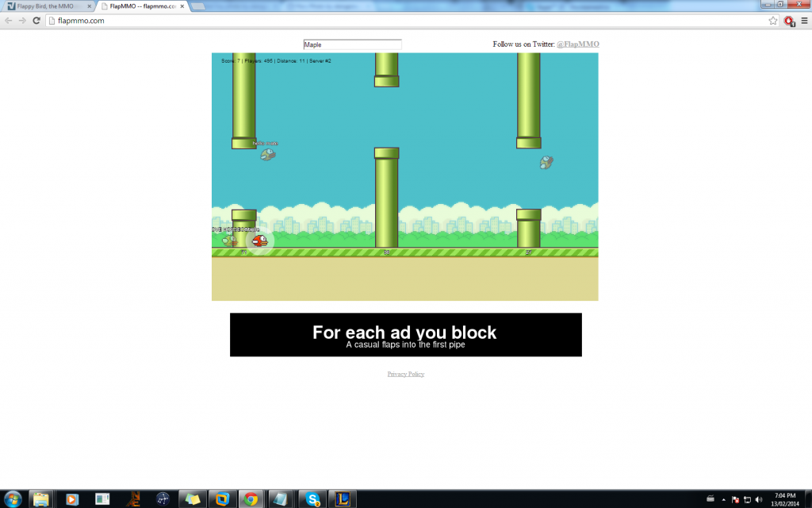The width and height of the screenshot is (812, 508).
Task: Open the Chrome menu hamburger icon
Action: click(x=804, y=21)
